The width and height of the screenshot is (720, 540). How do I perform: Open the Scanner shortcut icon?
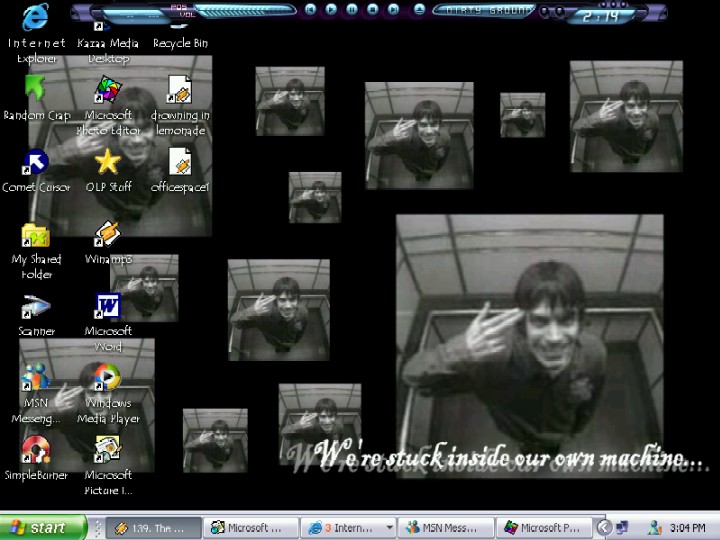(x=36, y=306)
